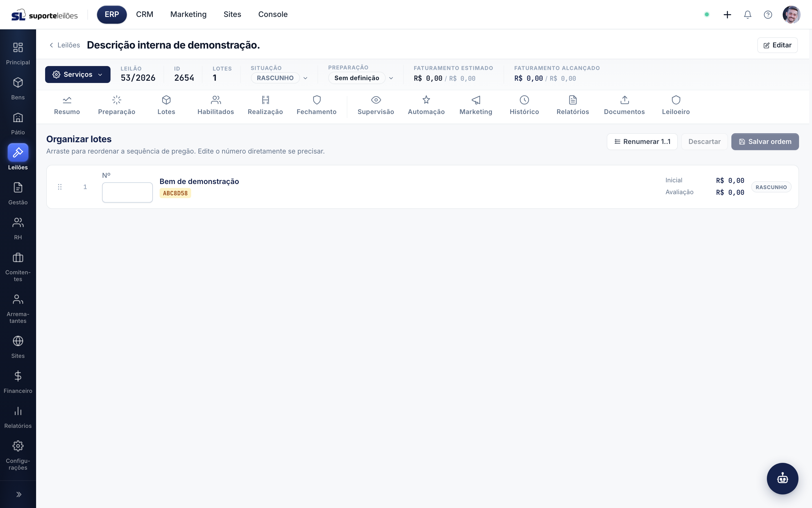Screen dimensions: 812x508
Task: Switch to CRM module
Action: click(x=145, y=14)
